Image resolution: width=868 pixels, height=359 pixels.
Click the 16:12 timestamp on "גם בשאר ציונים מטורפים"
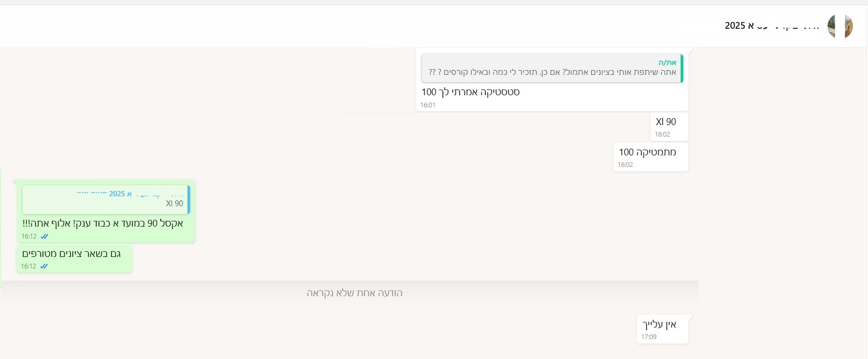28,266
